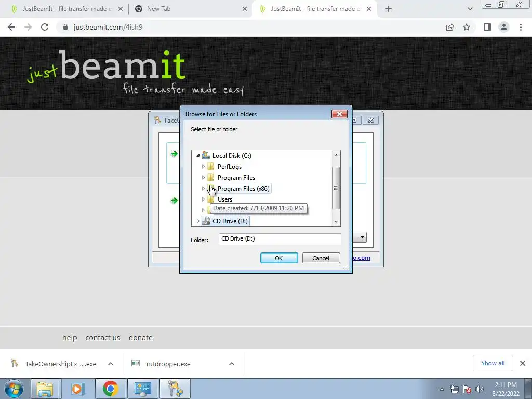This screenshot has height=399, width=532.
Task: Select the Program Files (x86) folder
Action: click(243, 188)
